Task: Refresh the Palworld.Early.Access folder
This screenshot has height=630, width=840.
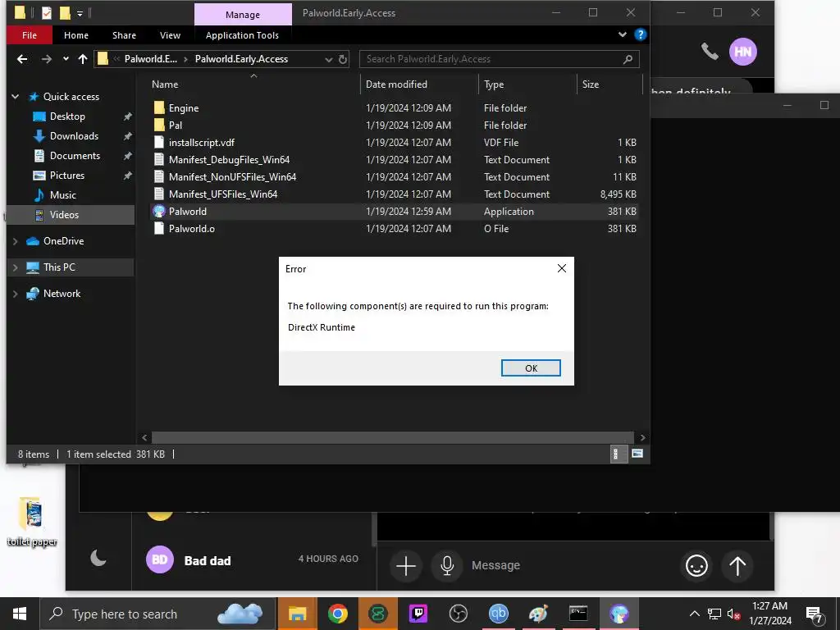Action: [x=343, y=59]
